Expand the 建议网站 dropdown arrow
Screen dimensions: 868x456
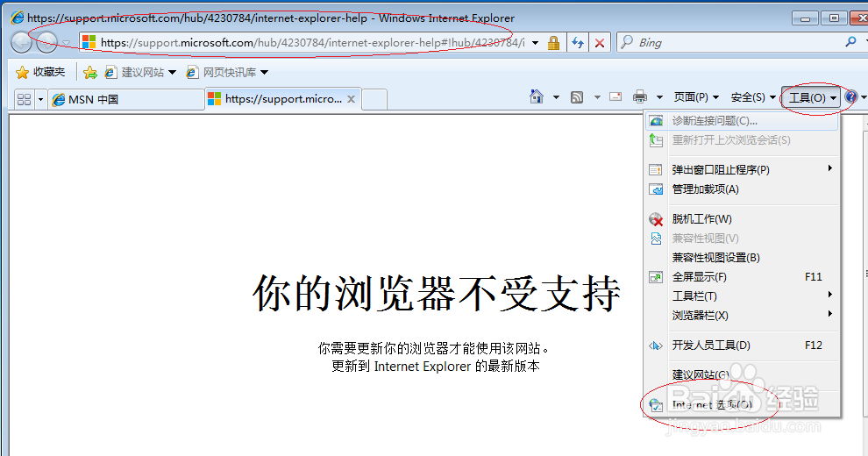tap(172, 73)
